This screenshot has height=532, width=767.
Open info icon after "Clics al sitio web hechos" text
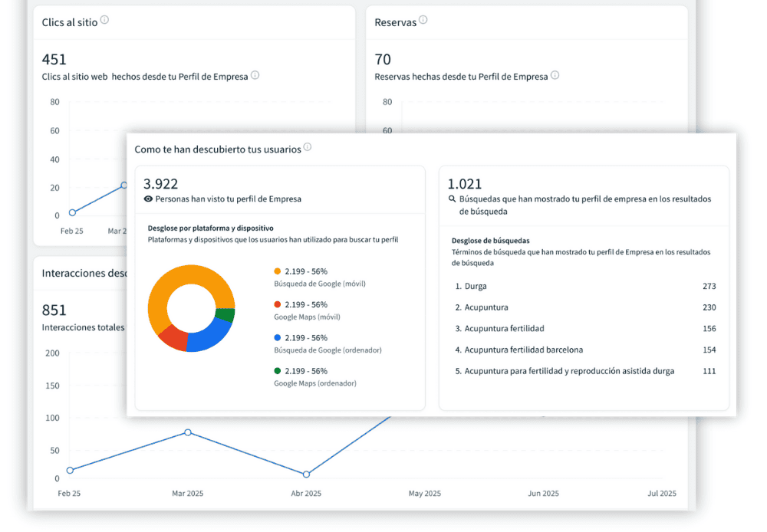point(255,75)
